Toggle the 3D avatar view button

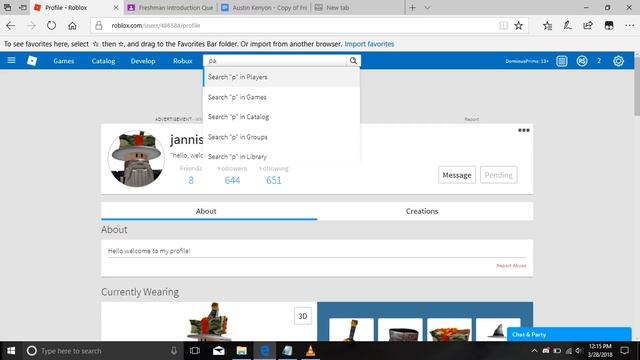pos(303,316)
